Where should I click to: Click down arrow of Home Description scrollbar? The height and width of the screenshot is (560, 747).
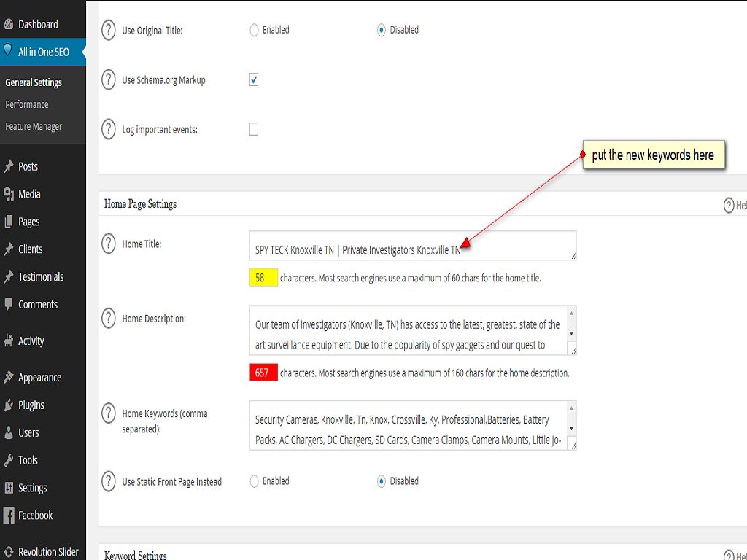[572, 333]
